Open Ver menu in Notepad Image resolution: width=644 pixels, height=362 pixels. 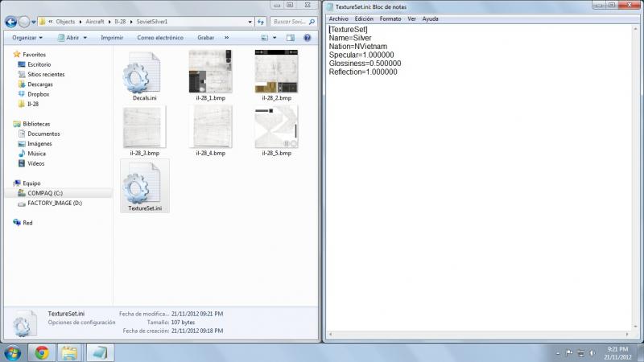point(411,19)
